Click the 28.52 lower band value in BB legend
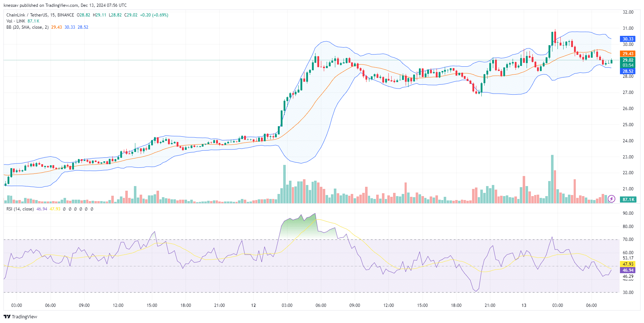Screen dimensions: 644x323 point(83,27)
